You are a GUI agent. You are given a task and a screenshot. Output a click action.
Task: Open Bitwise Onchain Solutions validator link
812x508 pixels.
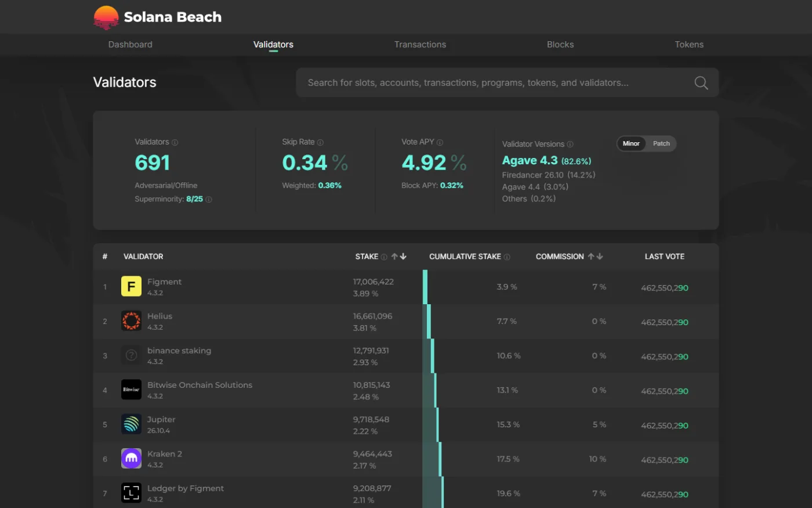click(200, 385)
